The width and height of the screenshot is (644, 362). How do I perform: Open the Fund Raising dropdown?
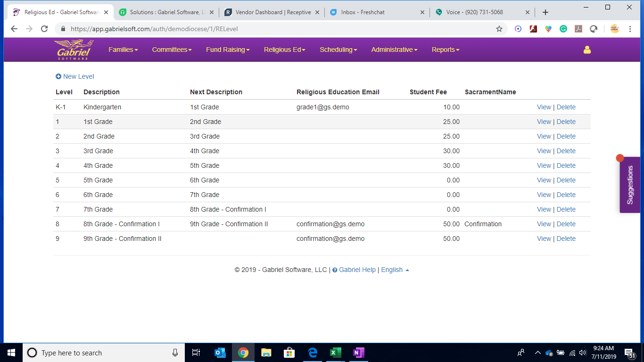pos(228,49)
